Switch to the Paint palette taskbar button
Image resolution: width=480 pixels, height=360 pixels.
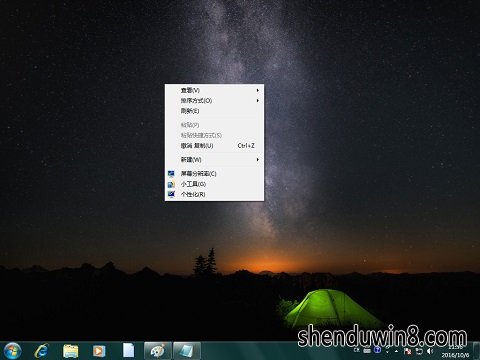(158, 351)
